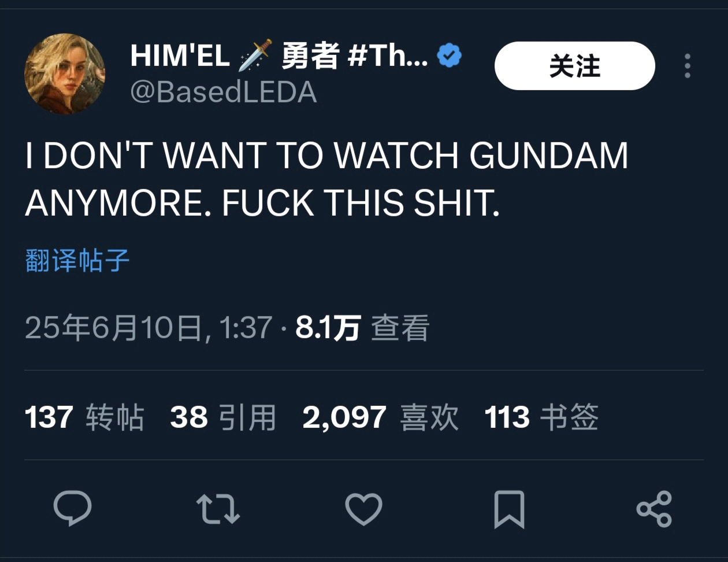Follow the account with 关注 button
Image resolution: width=728 pixels, height=562 pixels.
(575, 66)
